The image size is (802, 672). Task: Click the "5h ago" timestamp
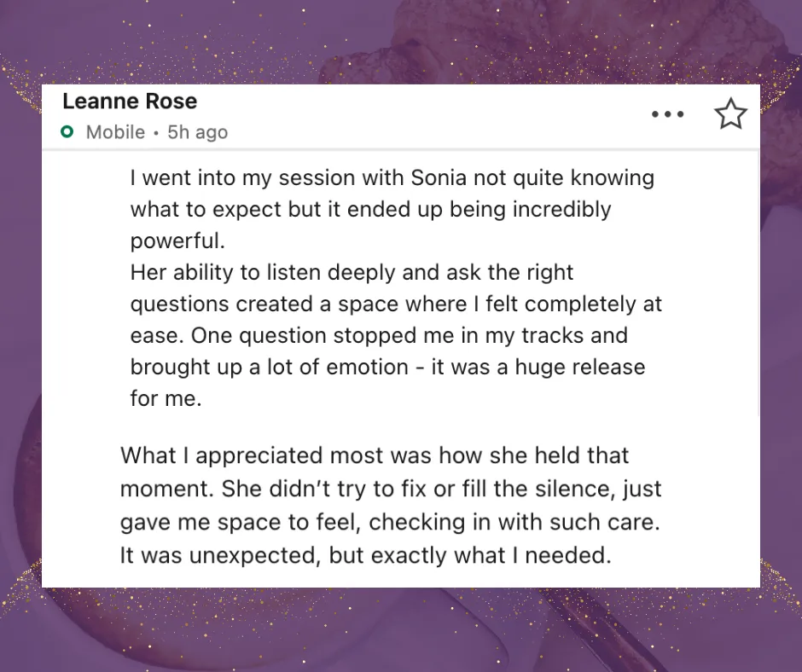coord(198,132)
